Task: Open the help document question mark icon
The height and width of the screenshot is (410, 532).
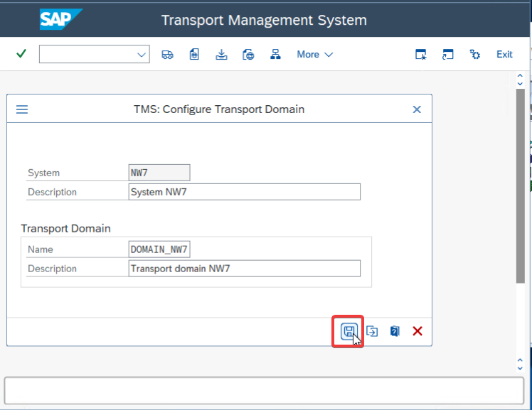Action: (395, 331)
